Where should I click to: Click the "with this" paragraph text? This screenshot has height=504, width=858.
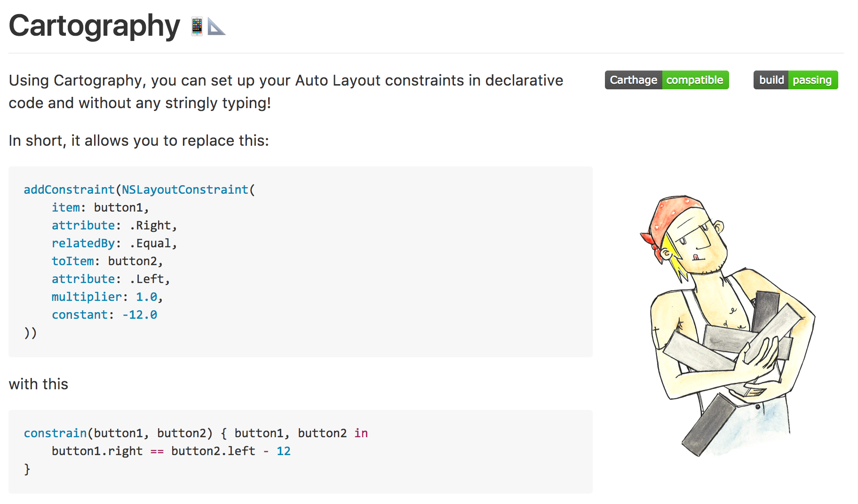(x=39, y=384)
